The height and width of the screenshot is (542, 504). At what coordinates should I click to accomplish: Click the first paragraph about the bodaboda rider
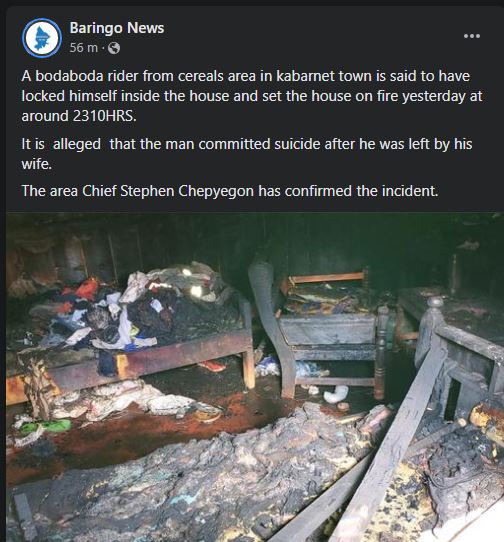point(252,96)
